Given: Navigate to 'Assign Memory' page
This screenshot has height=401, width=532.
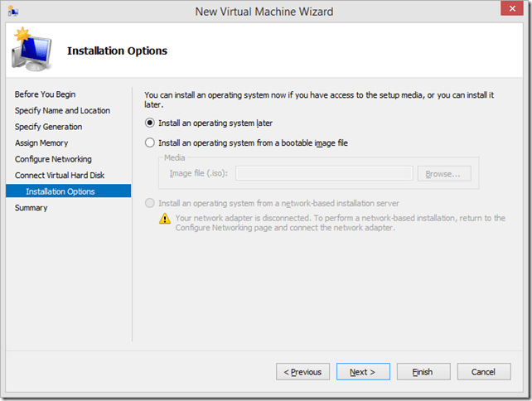Looking at the screenshot, I should click(41, 143).
